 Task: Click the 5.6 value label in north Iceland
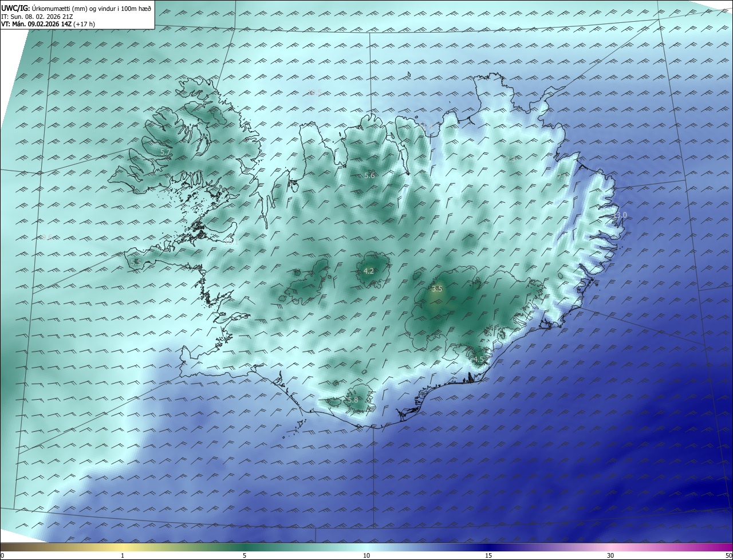(369, 176)
